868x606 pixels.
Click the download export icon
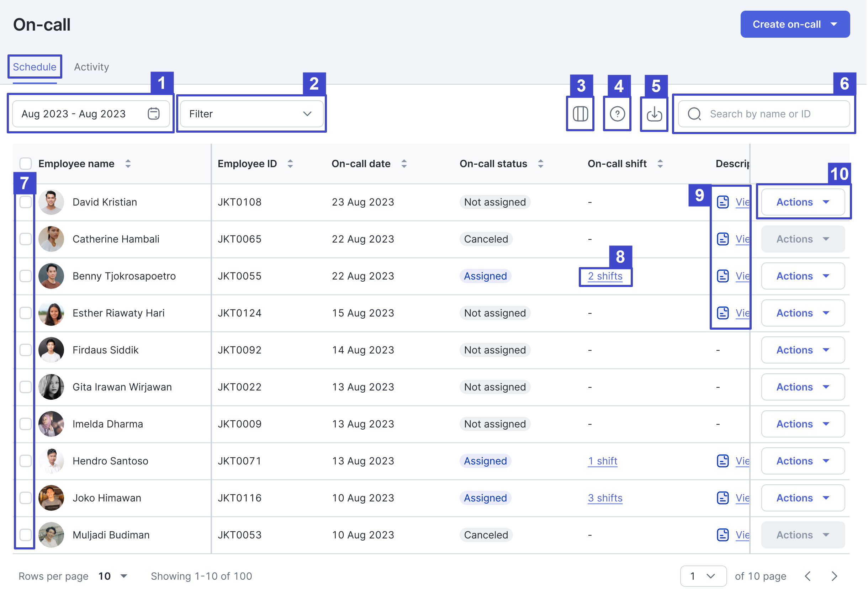tap(655, 114)
